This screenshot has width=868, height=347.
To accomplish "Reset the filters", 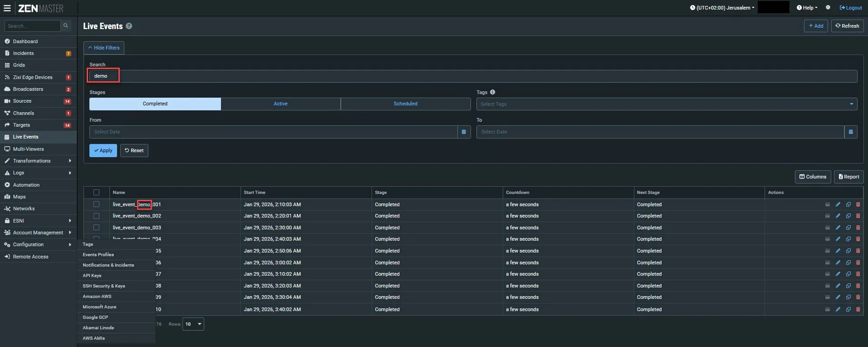I will coord(134,150).
